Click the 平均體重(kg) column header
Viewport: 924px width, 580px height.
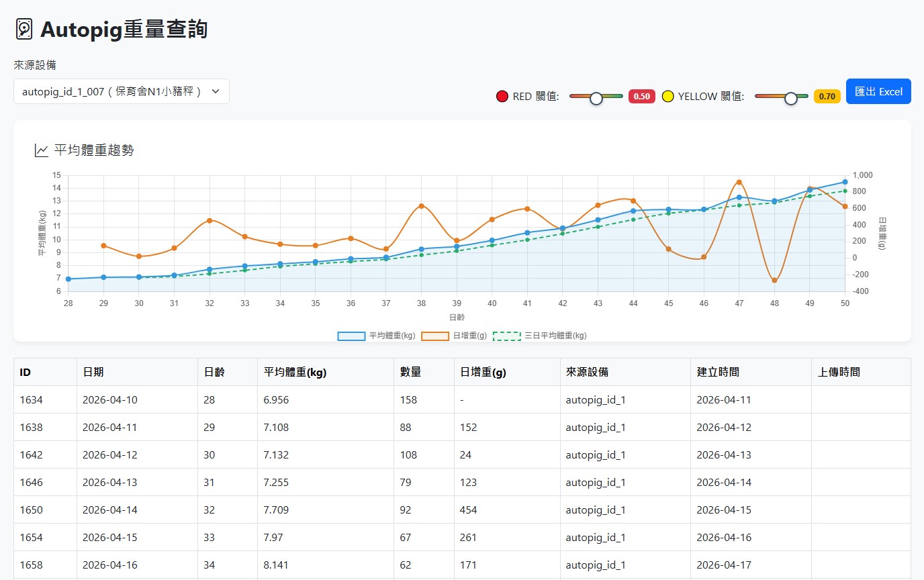click(326, 372)
